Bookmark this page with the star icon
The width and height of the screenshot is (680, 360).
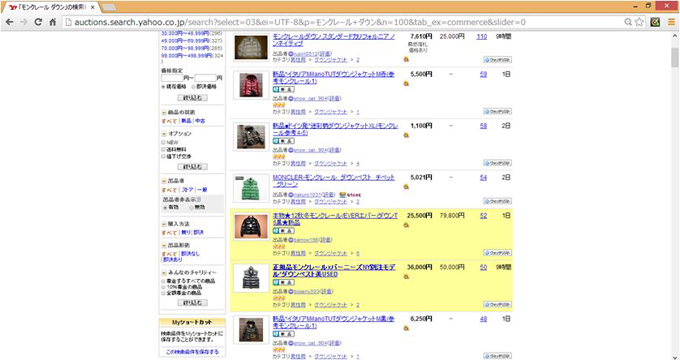coord(639,22)
